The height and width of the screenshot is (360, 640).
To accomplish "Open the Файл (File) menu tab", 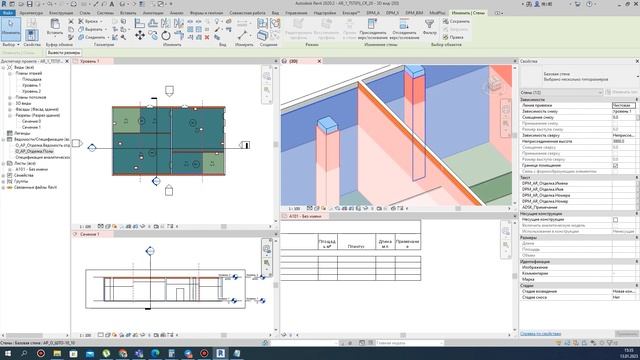I will pos(8,13).
